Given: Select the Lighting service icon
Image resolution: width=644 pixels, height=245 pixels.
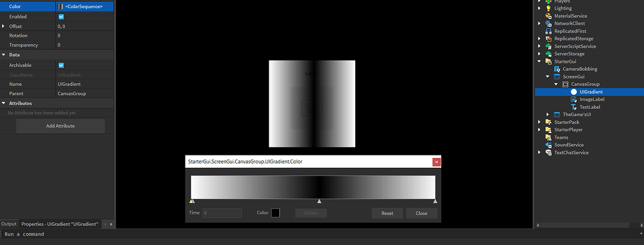Looking at the screenshot, I should coord(548,8).
